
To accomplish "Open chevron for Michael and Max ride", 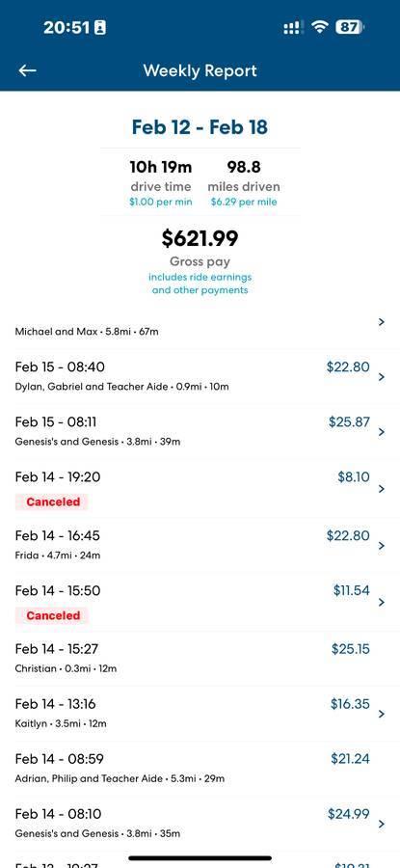I will [x=381, y=321].
